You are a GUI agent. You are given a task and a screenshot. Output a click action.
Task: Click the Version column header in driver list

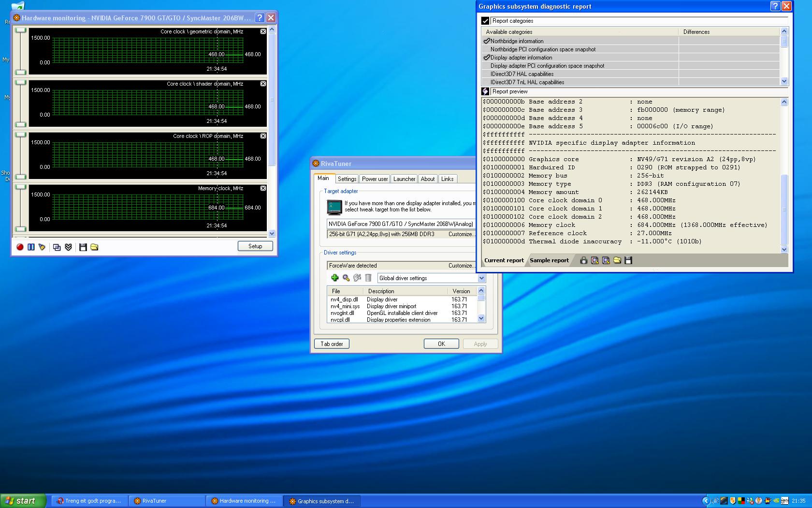(462, 291)
